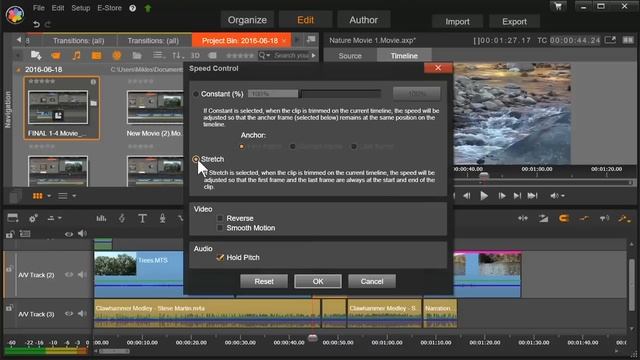Click the quick import icon in library toolbar
The height and width of the screenshot is (360, 640).
36,55
